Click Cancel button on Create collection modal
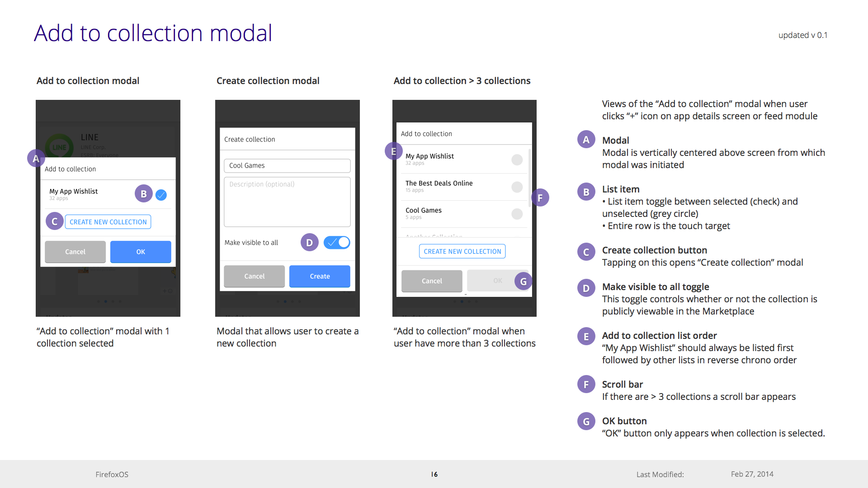The height and width of the screenshot is (488, 868). [254, 275]
